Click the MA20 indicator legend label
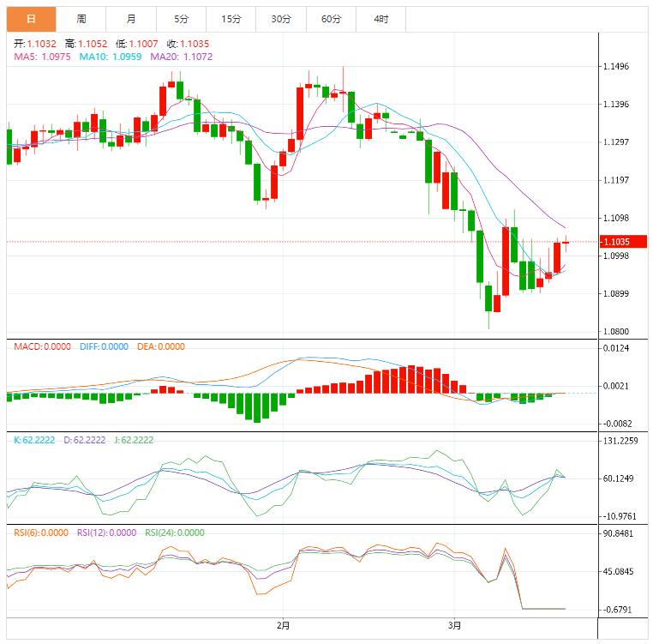This screenshot has height=644, width=653. click(182, 57)
